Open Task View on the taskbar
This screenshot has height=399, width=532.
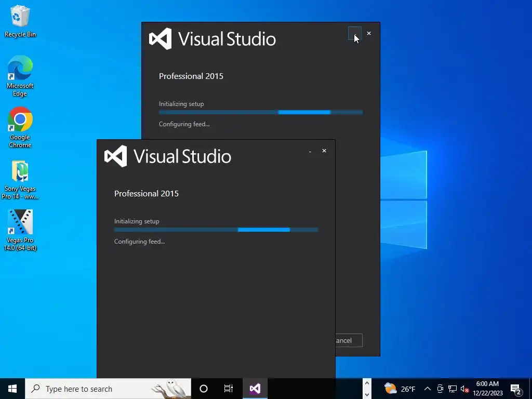[229, 389]
